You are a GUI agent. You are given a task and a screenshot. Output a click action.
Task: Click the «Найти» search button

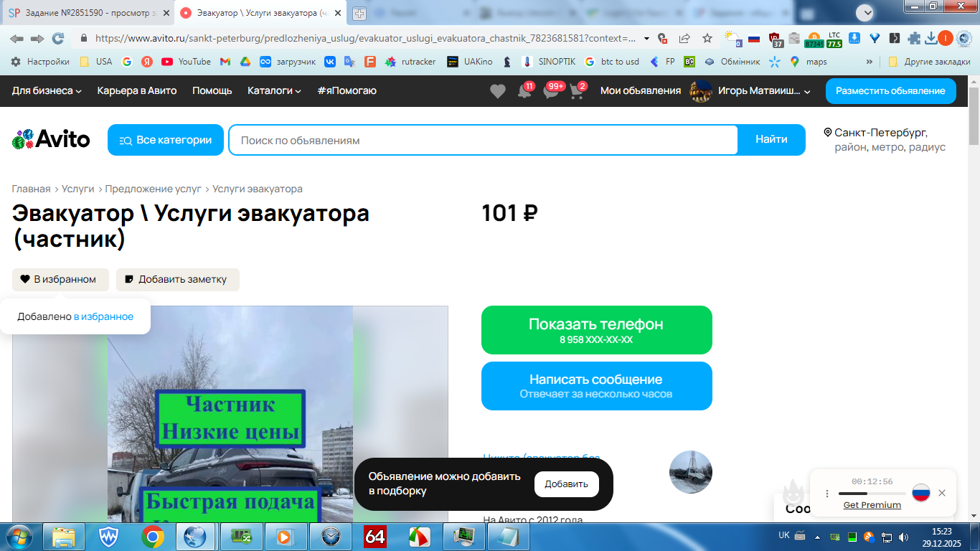[771, 140]
